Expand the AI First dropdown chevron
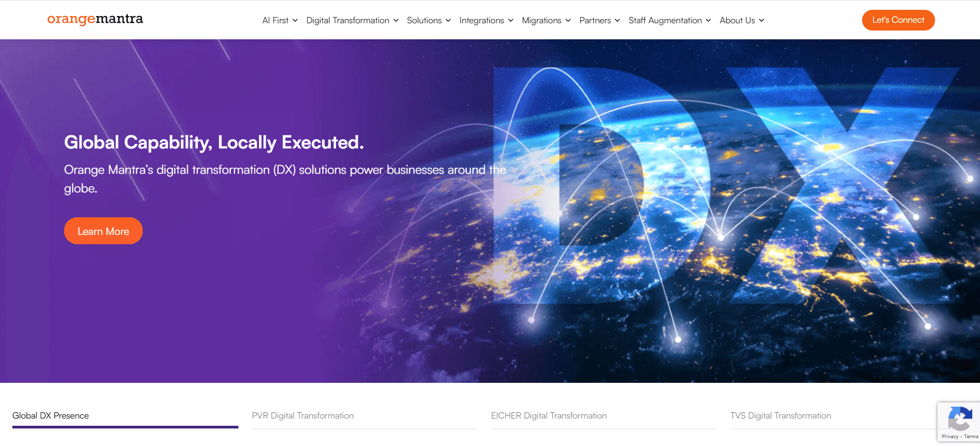The width and height of the screenshot is (980, 447). [295, 21]
